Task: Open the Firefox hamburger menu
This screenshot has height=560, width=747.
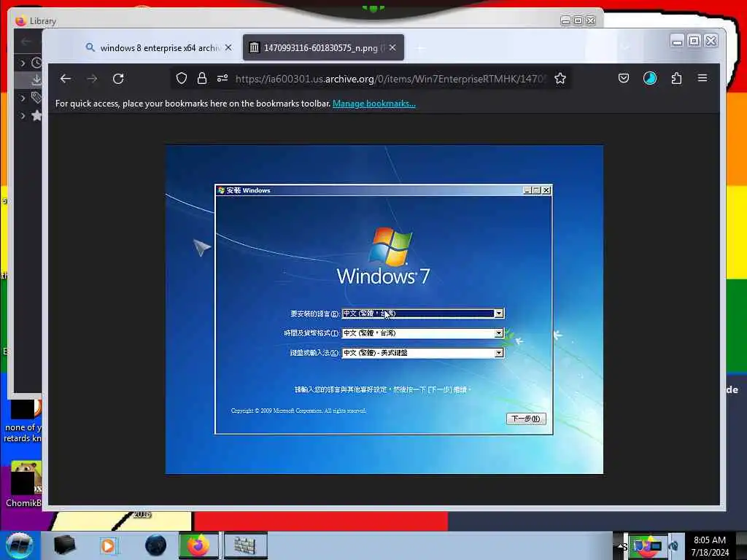Action: point(703,78)
